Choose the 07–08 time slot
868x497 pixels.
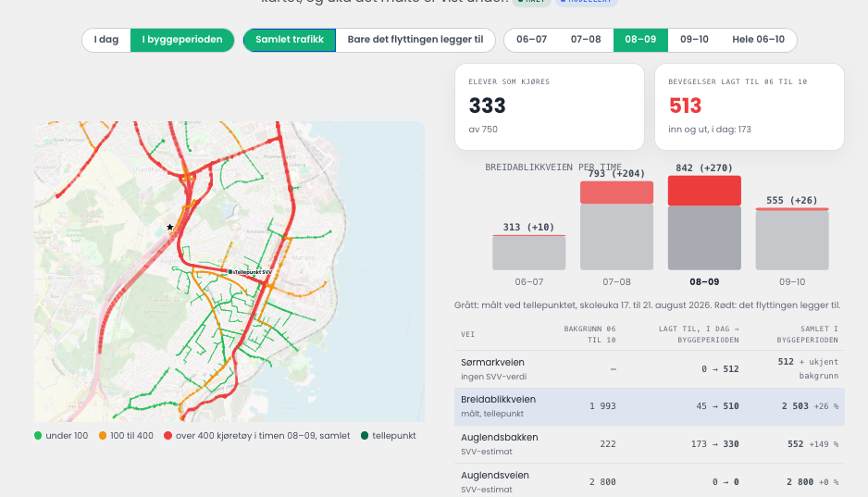[x=586, y=40]
